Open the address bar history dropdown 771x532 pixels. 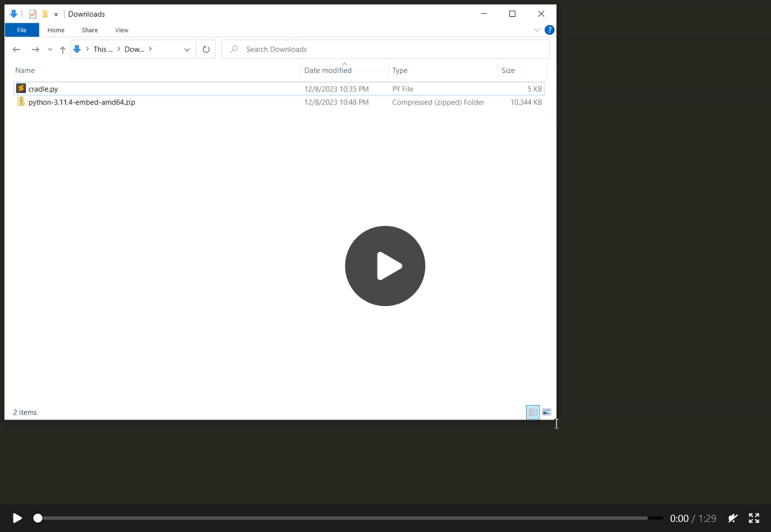[187, 50]
